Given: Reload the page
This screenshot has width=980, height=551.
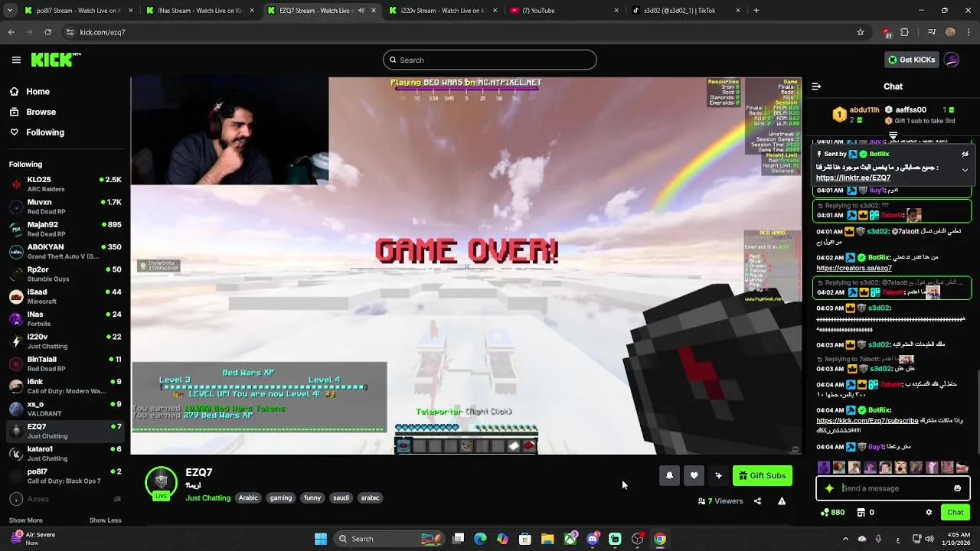Looking at the screenshot, I should 47,32.
